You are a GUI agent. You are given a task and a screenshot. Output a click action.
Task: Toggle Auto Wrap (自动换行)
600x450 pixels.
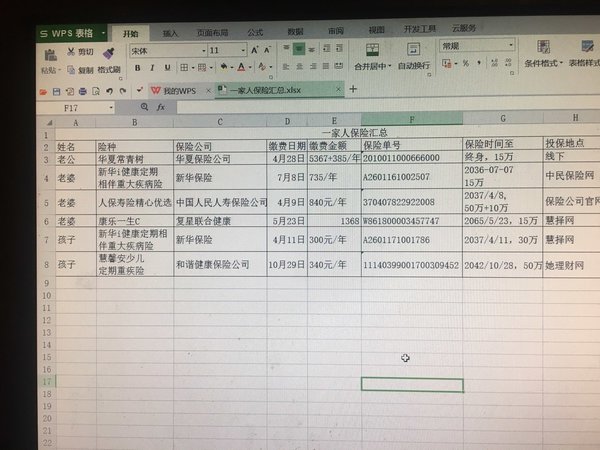tap(414, 56)
